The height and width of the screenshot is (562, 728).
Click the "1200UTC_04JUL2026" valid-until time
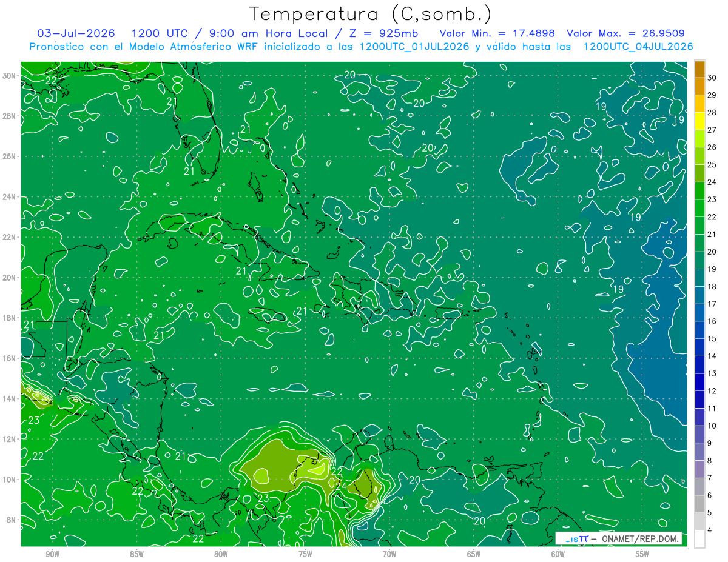tap(638, 47)
